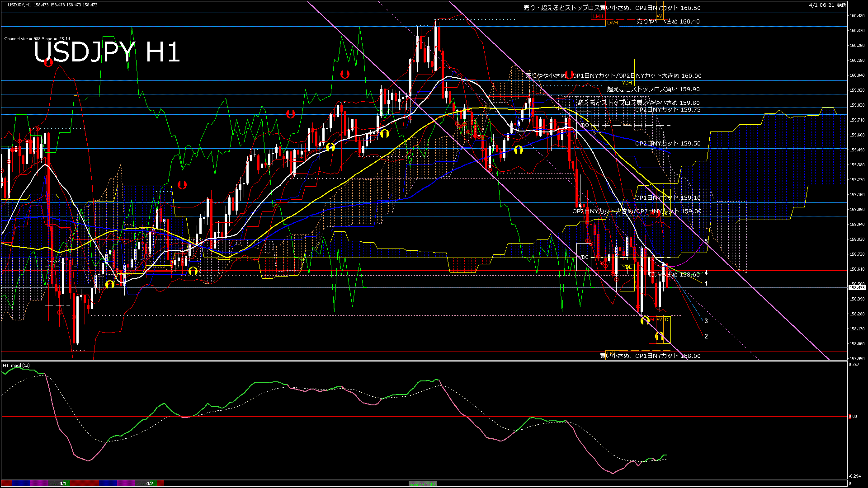The height and width of the screenshot is (488, 868).
Task: Click the yellow up arrow inside W box
Action: pyautogui.click(x=659, y=336)
